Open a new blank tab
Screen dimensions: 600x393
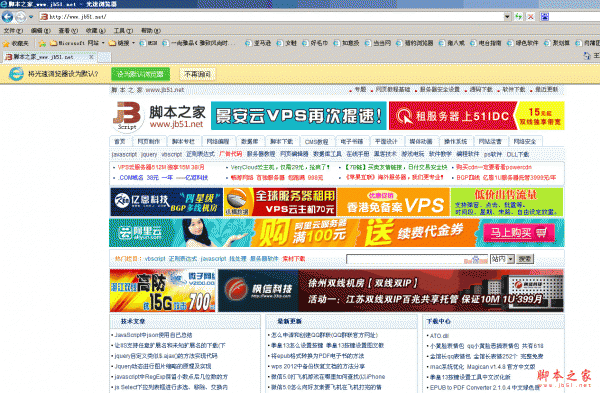pos(104,57)
